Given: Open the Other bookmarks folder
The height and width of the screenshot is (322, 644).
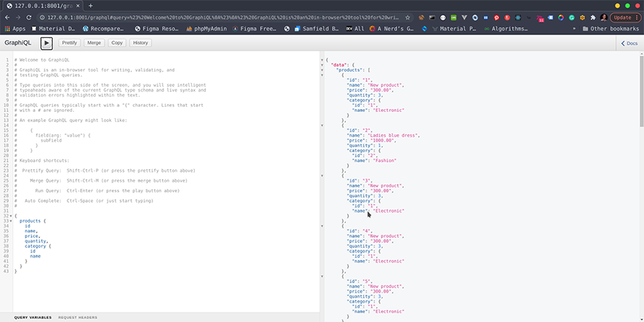Looking at the screenshot, I should coord(611,29).
